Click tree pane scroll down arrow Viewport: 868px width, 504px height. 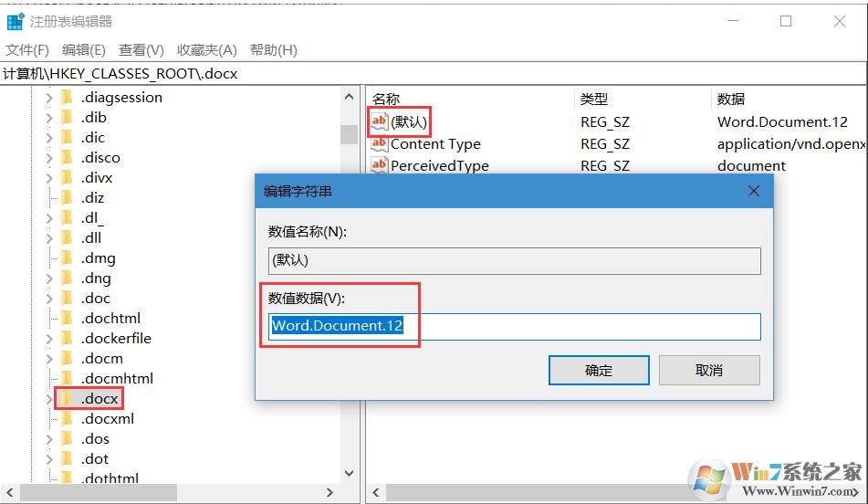349,473
